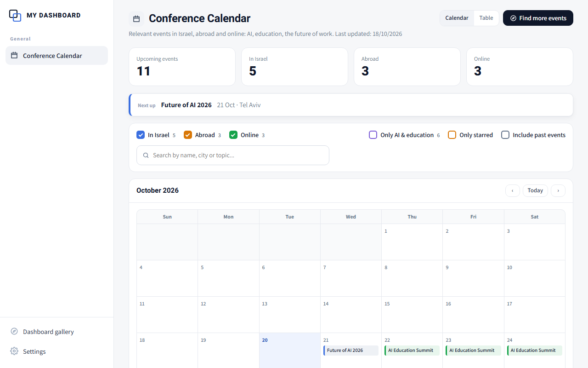The height and width of the screenshot is (368, 588).
Task: Uncheck the Abroad filter
Action: point(188,135)
